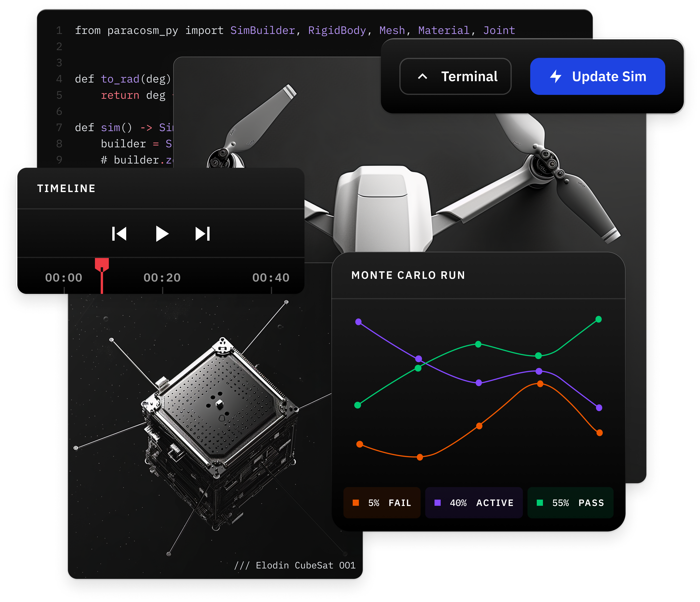Toggle the 5% FAIL legend chip
Viewport: 700px width, 602px height.
click(x=382, y=503)
